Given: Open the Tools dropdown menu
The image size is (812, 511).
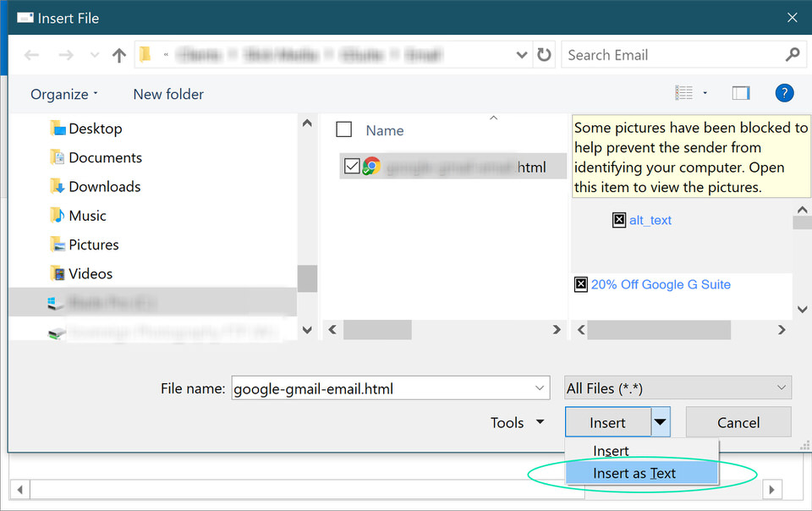Looking at the screenshot, I should pyautogui.click(x=517, y=421).
